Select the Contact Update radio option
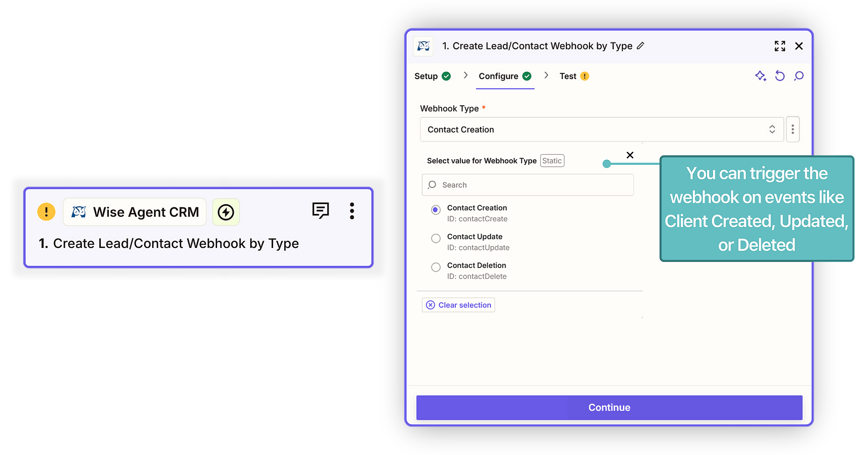Screen dimensions: 868x455 [436, 239]
